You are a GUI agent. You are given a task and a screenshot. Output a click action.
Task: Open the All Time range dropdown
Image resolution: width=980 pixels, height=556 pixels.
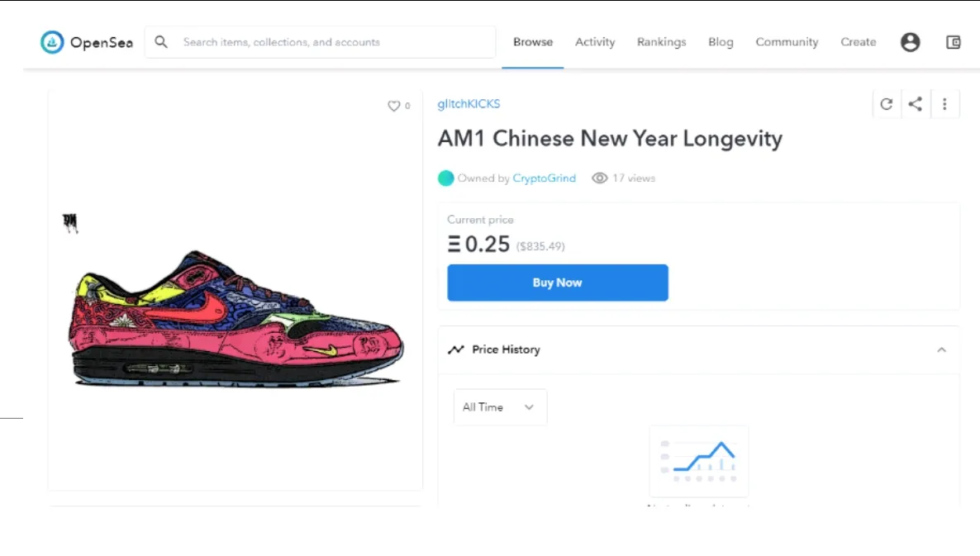(x=500, y=407)
